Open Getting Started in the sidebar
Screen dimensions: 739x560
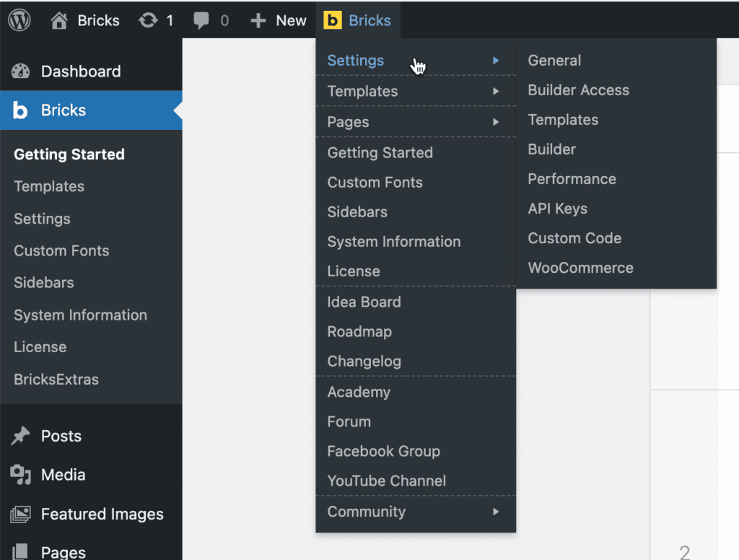click(x=69, y=154)
